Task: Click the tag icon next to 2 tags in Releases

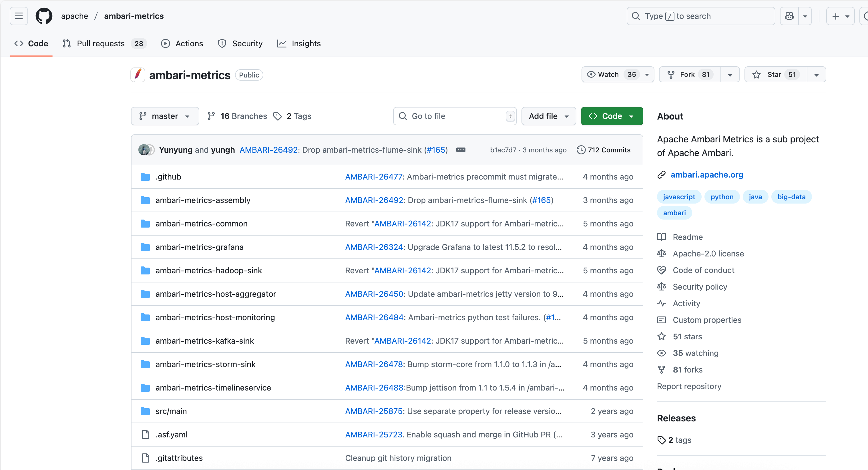Action: pyautogui.click(x=662, y=440)
